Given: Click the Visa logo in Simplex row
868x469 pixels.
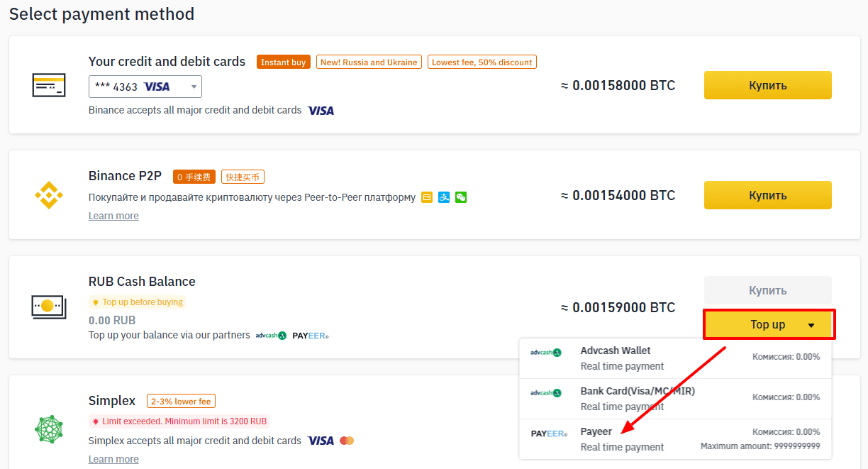Looking at the screenshot, I should click(321, 441).
